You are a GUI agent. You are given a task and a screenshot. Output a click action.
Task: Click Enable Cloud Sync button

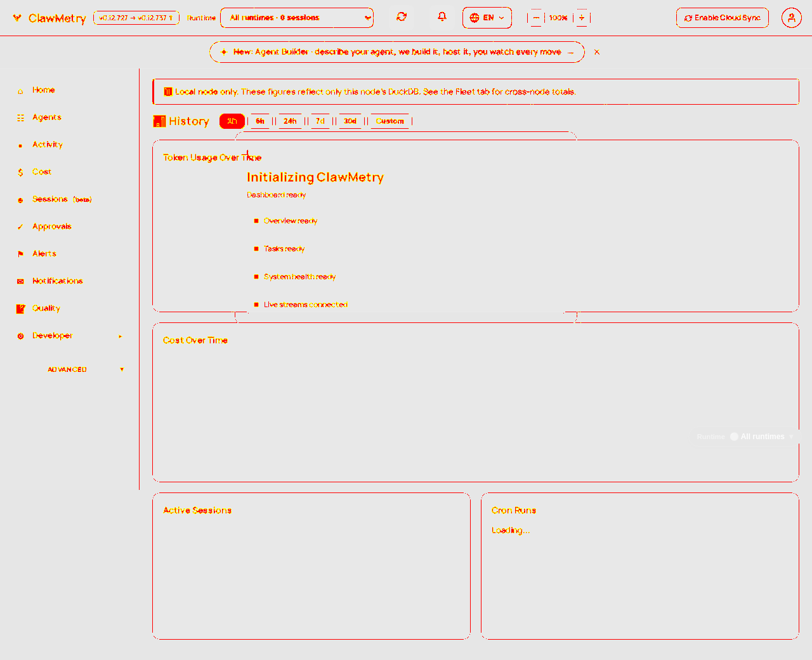pyautogui.click(x=723, y=18)
